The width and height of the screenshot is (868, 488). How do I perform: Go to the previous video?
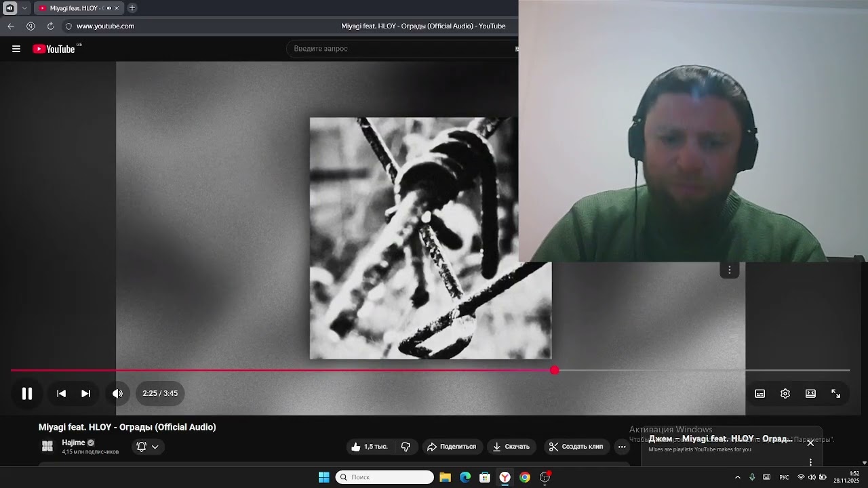pyautogui.click(x=61, y=393)
